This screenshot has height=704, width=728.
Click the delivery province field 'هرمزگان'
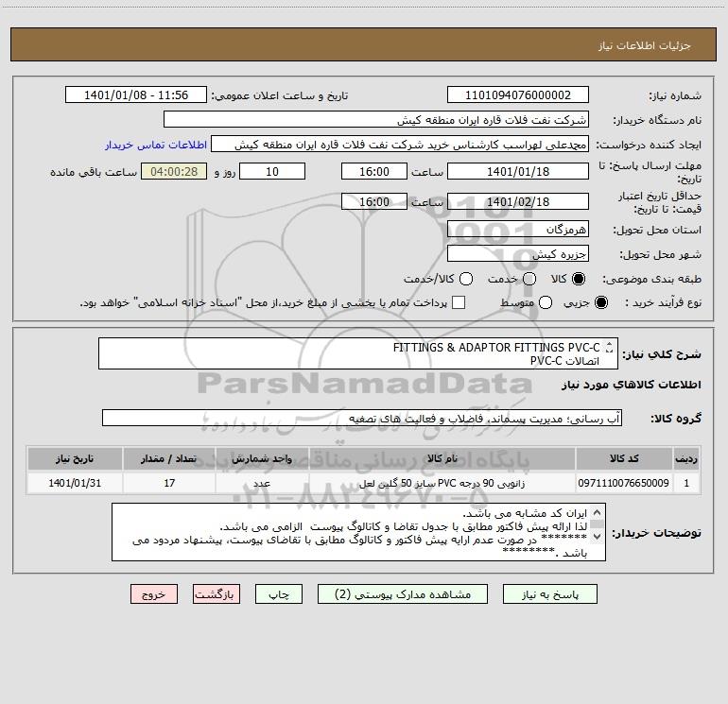(x=518, y=229)
